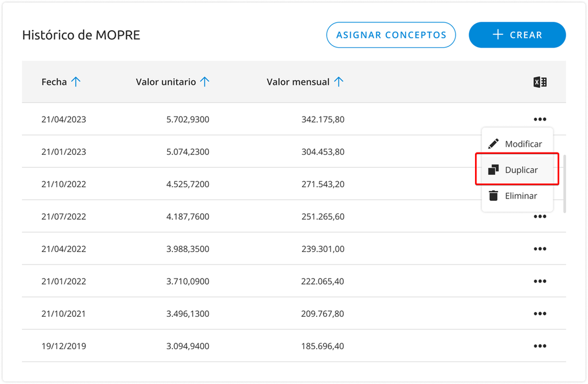The height and width of the screenshot is (384, 588).
Task: Open three-dot menu for 21/07/2022 row
Action: (x=540, y=217)
